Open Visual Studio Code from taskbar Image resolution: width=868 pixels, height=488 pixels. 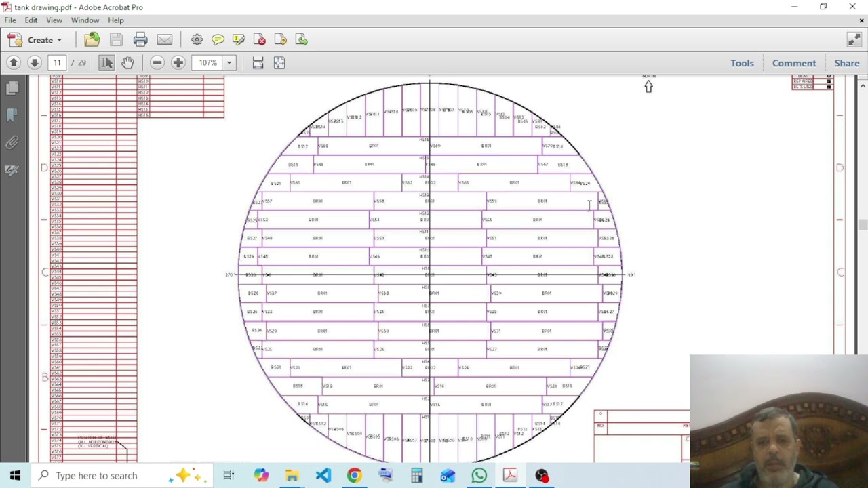click(x=323, y=475)
